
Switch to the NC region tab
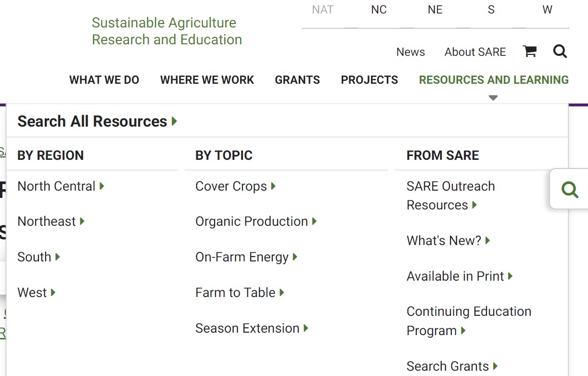[379, 10]
